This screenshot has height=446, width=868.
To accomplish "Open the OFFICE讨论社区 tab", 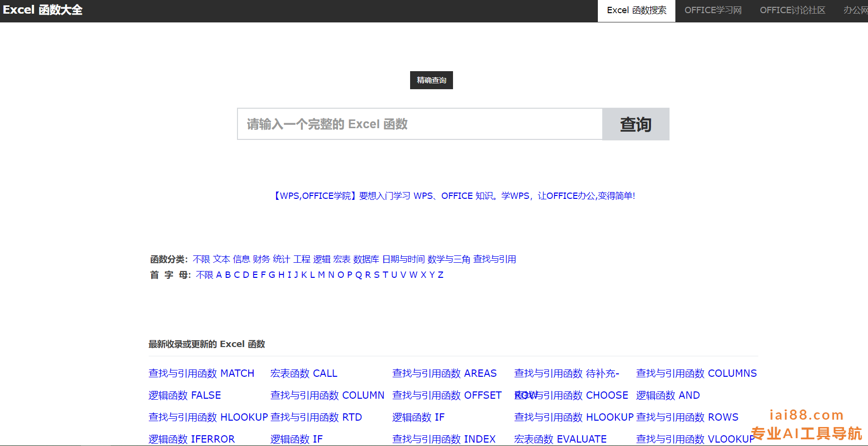I will point(792,10).
